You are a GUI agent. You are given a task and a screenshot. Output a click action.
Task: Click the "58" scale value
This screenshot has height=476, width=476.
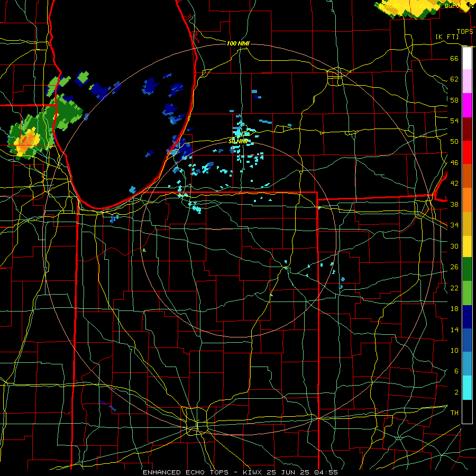pyautogui.click(x=454, y=100)
